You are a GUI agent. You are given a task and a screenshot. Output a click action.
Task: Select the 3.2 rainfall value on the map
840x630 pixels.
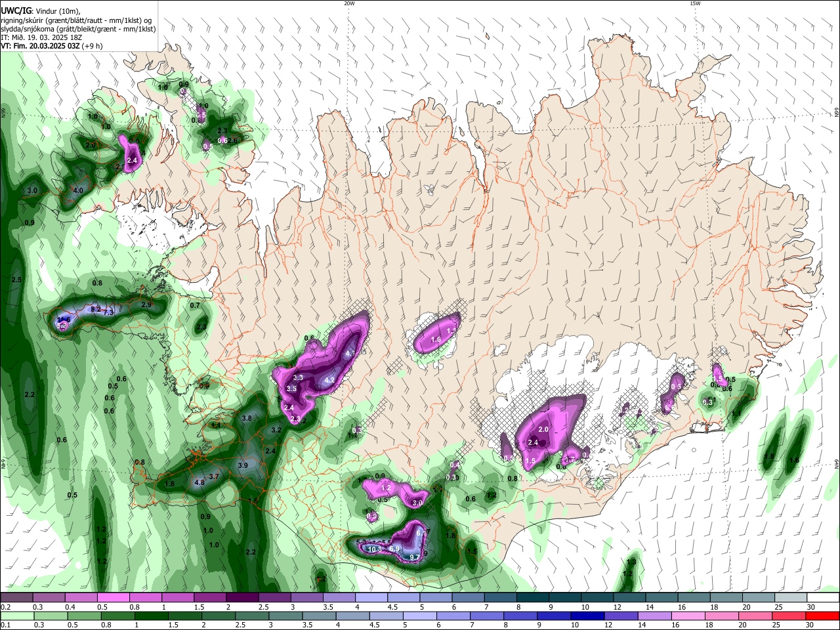(x=276, y=430)
